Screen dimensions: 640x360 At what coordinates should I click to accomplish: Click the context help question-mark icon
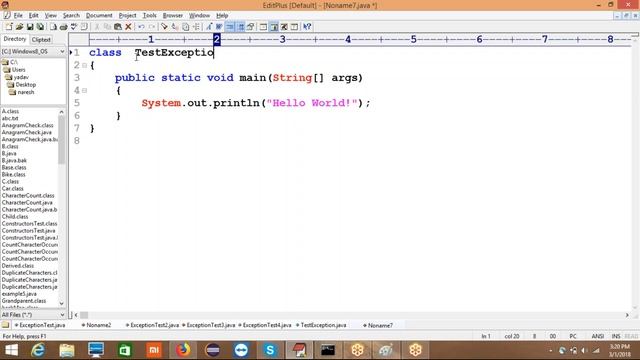click(307, 27)
